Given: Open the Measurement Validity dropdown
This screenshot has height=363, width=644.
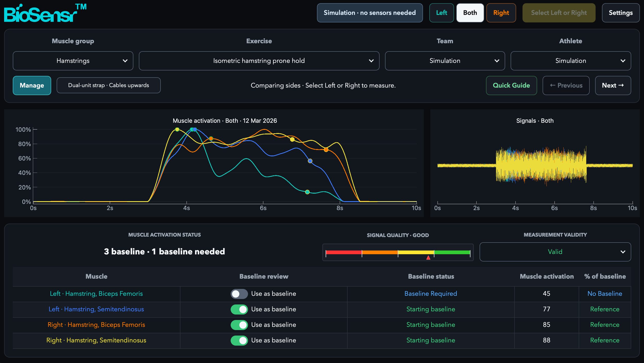Looking at the screenshot, I should tap(555, 252).
